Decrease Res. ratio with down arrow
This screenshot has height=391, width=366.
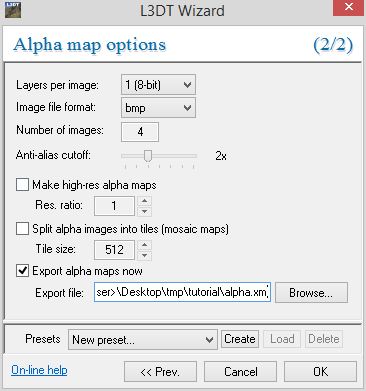click(144, 211)
